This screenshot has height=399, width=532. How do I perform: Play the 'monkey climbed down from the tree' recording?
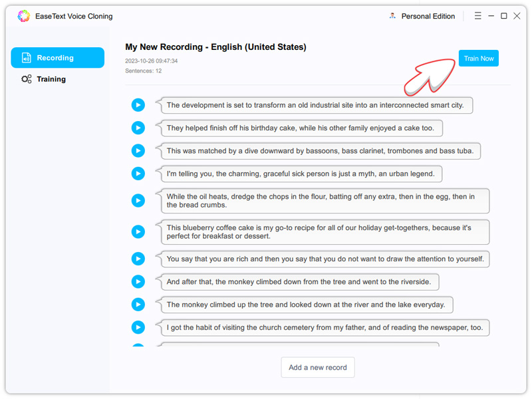(138, 281)
